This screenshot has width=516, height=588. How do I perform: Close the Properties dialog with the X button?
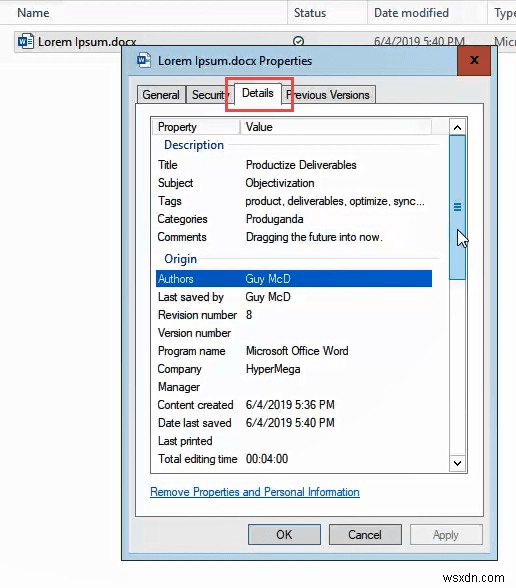pos(474,60)
